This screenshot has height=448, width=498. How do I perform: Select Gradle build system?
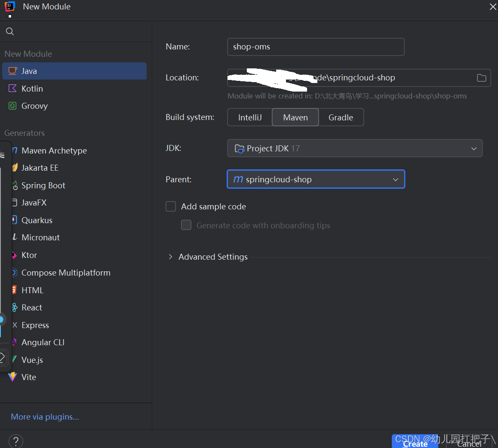[x=341, y=117]
